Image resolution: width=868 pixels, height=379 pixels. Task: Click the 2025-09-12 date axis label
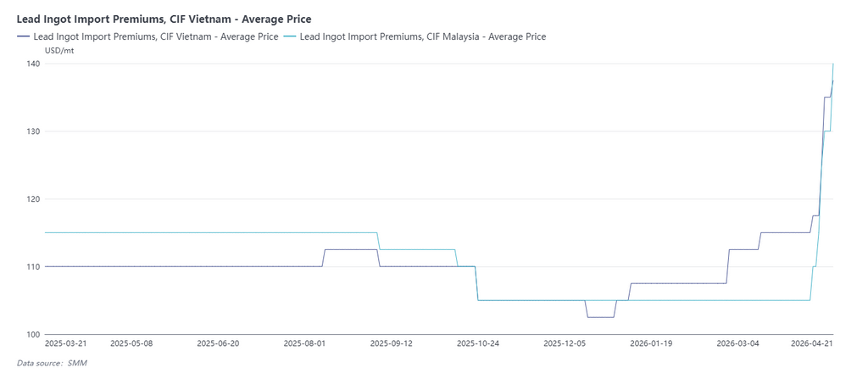(391, 344)
